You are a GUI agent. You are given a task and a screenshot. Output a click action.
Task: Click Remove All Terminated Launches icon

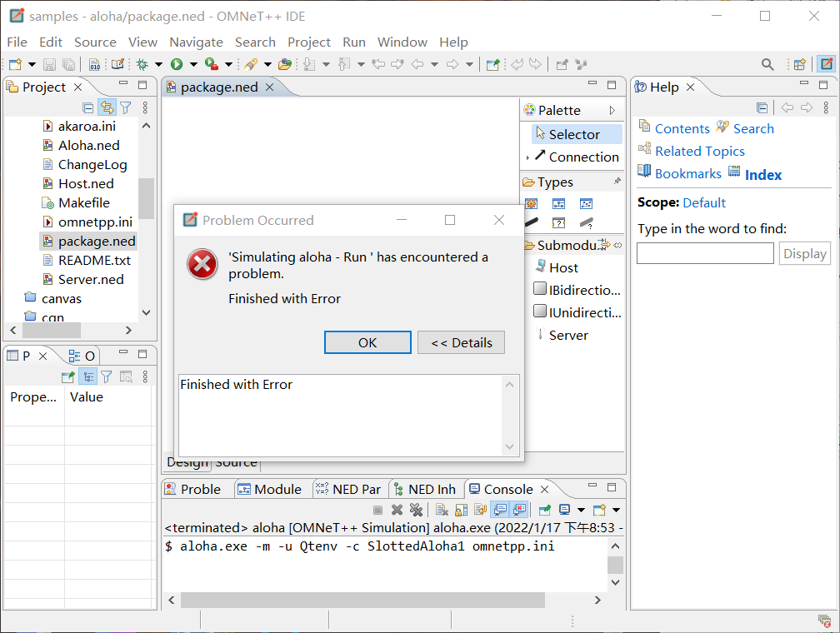[x=416, y=510]
